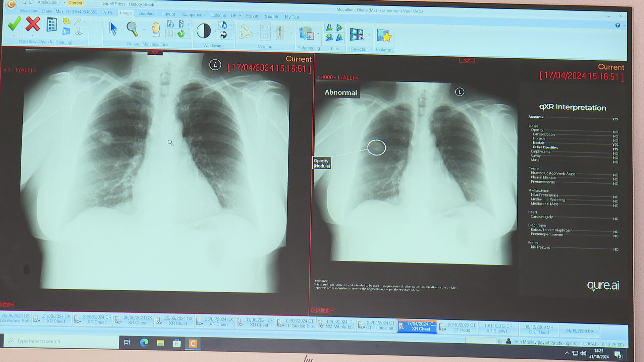The image size is (644, 362).
Task: Click the Windows taskbar search box
Action: 62,341
